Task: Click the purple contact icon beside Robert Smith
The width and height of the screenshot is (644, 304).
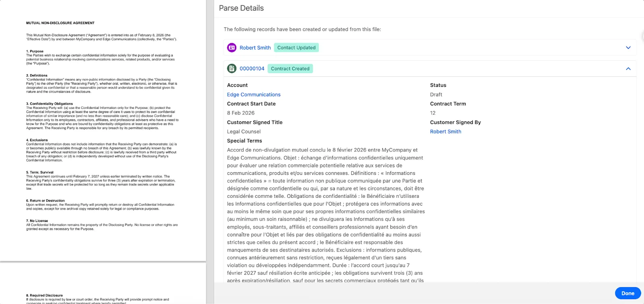Action: click(232, 47)
